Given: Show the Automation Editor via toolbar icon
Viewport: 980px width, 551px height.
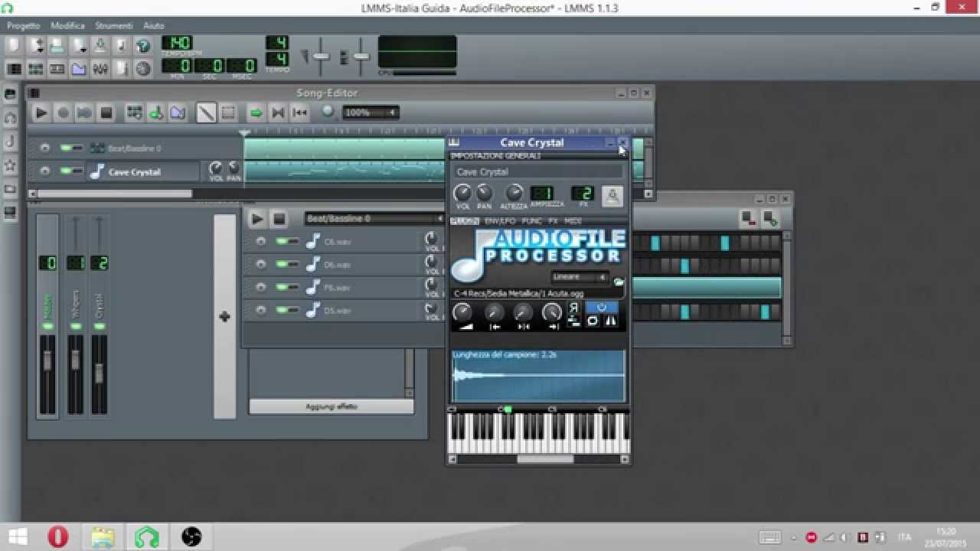Looking at the screenshot, I should point(79,69).
